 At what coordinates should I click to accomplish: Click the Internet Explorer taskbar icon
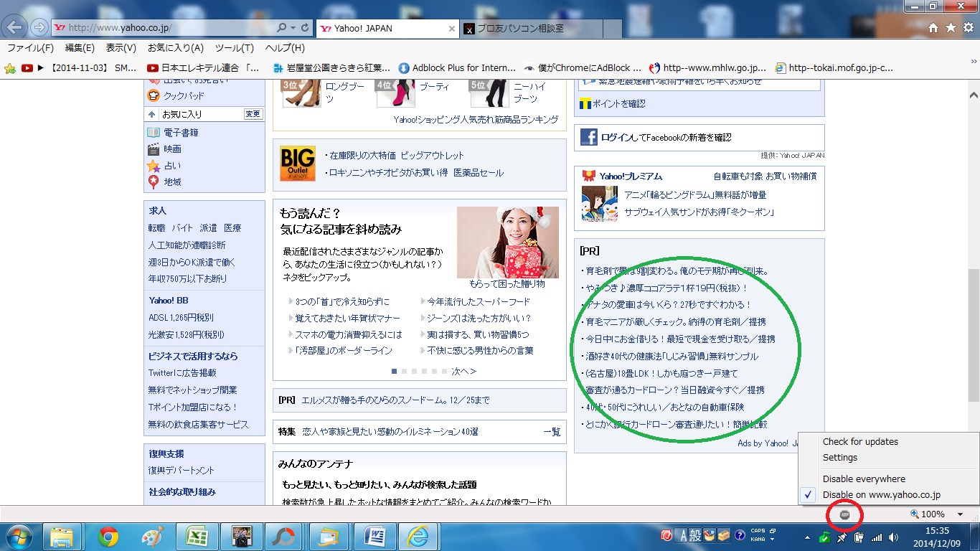coord(418,537)
